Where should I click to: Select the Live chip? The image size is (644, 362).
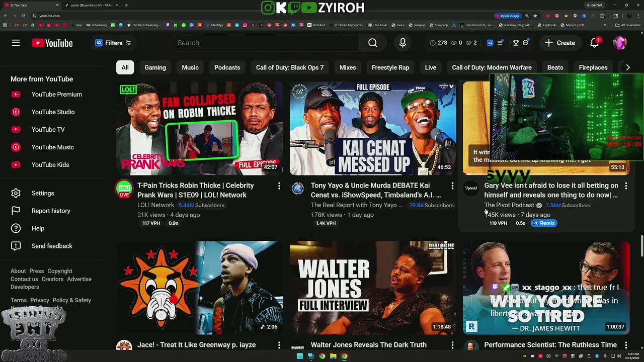tap(431, 67)
